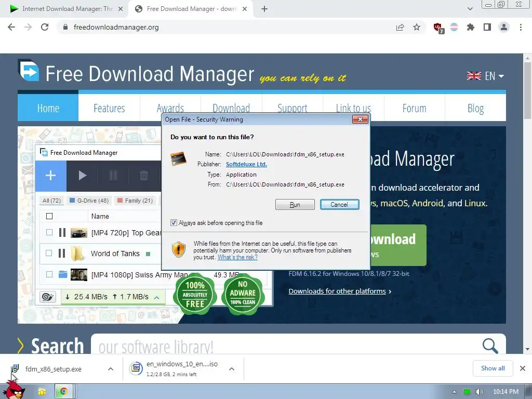Click the Android link
Viewport: 532px width, 399px height.
pyautogui.click(x=428, y=203)
